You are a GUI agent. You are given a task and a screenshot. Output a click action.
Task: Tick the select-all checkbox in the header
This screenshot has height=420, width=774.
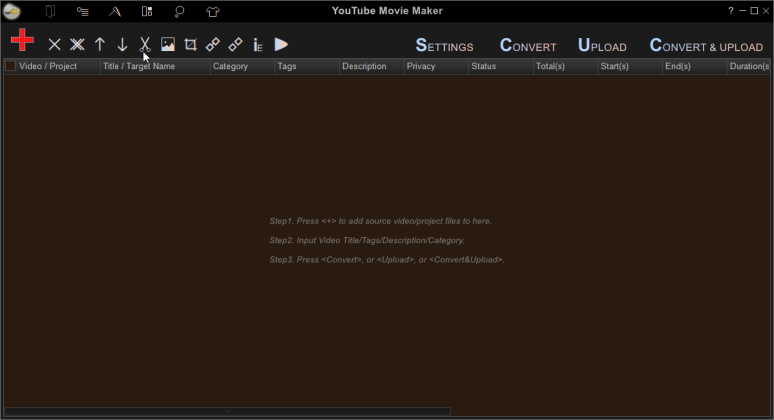coord(10,66)
